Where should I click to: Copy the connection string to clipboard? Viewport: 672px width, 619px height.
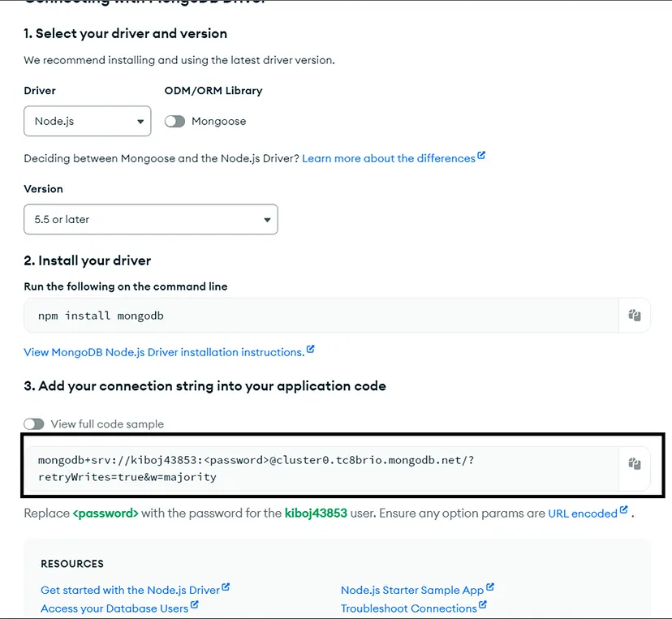635,463
